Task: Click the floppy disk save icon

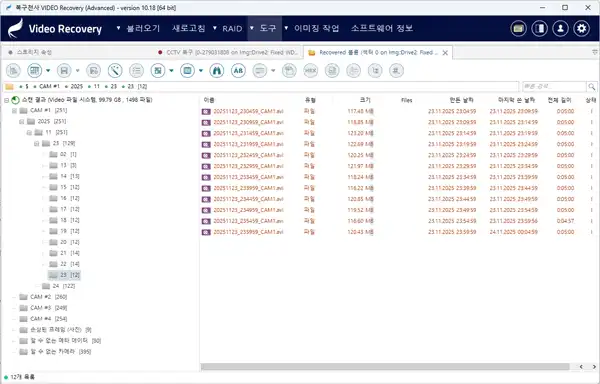Action: tap(64, 70)
